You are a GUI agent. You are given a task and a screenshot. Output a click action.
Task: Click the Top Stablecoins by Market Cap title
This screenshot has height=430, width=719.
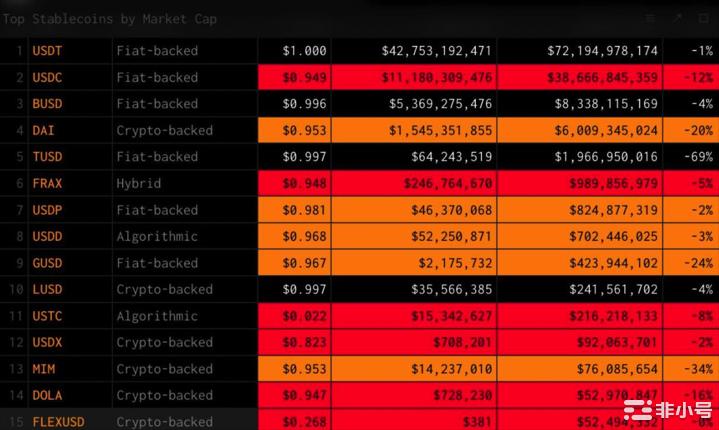(110, 19)
